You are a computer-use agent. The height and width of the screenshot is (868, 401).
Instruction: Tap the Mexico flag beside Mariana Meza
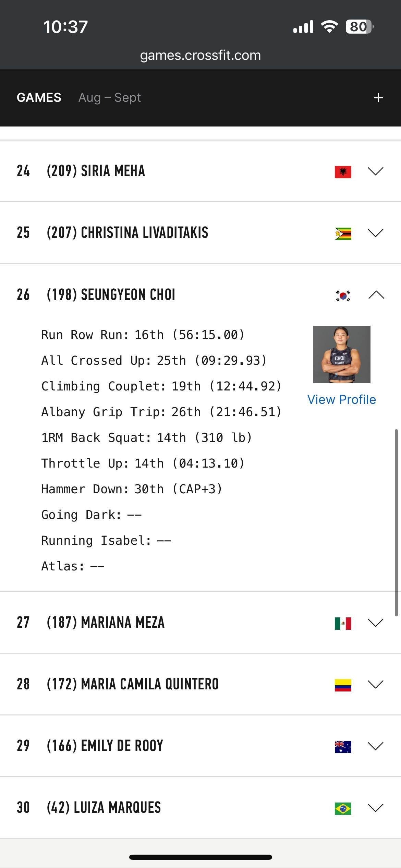[x=343, y=623]
